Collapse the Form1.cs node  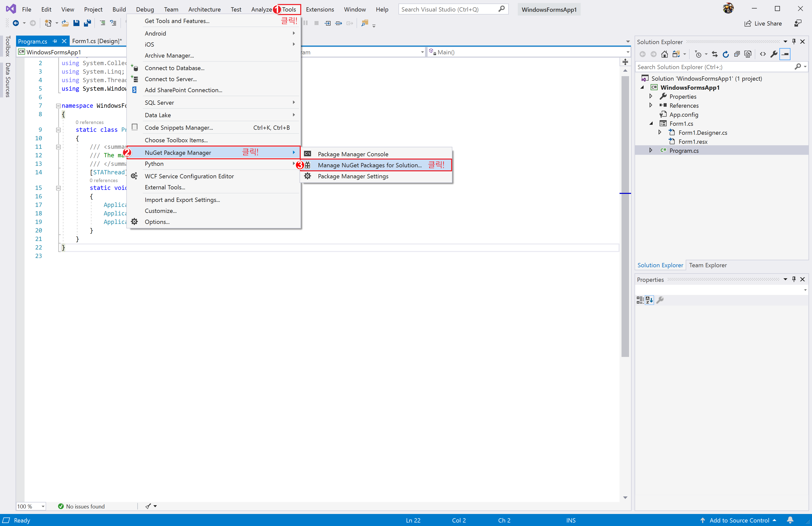pos(651,123)
